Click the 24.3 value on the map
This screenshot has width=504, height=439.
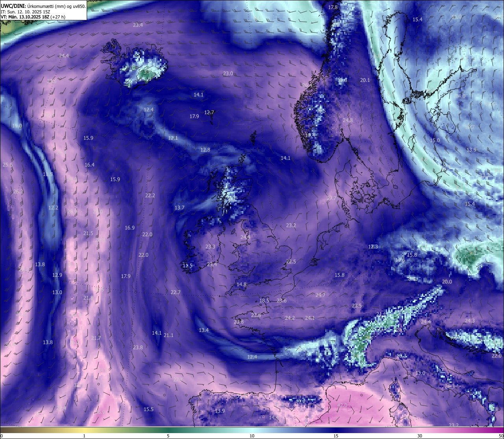point(470,321)
